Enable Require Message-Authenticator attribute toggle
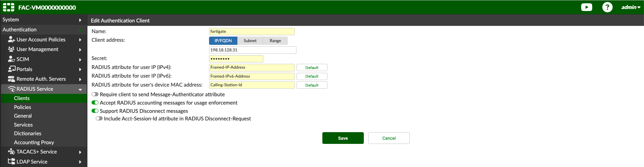This screenshot has height=167, width=644. pyautogui.click(x=95, y=94)
